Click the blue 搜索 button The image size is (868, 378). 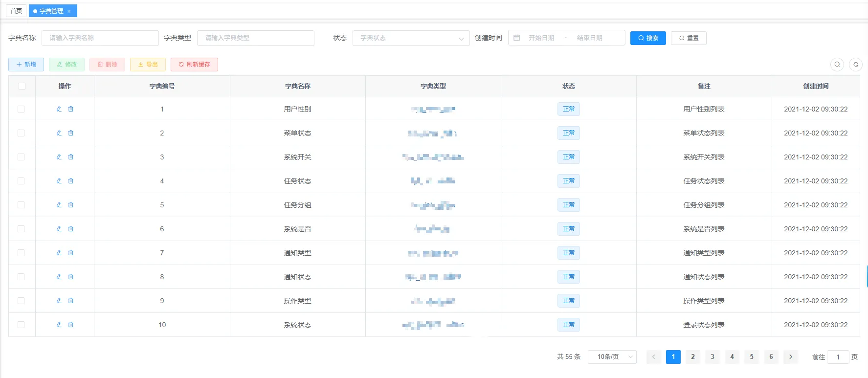coord(648,38)
